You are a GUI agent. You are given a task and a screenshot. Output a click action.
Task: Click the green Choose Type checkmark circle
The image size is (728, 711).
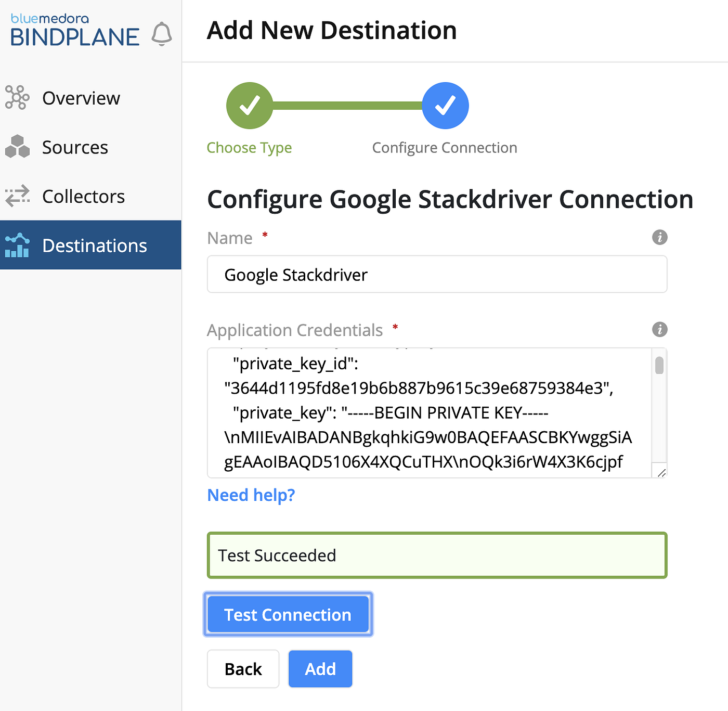(x=250, y=105)
